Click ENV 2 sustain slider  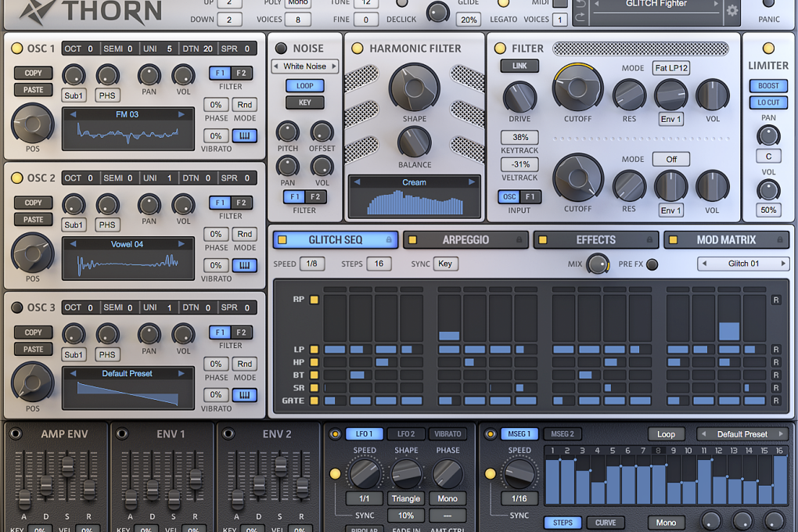280,465
